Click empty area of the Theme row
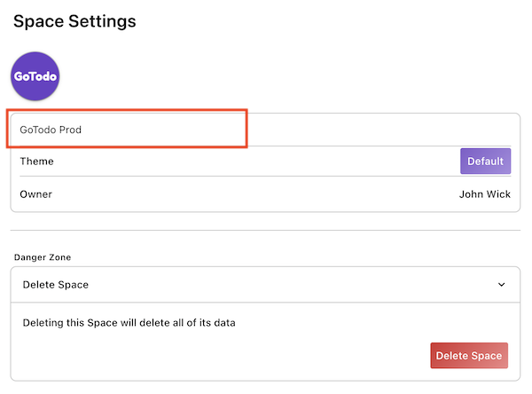 248,162
